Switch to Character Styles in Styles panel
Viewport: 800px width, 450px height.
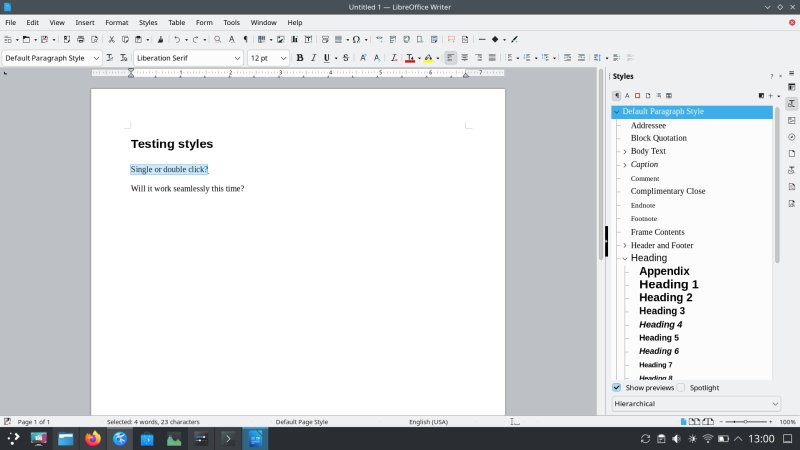[627, 95]
